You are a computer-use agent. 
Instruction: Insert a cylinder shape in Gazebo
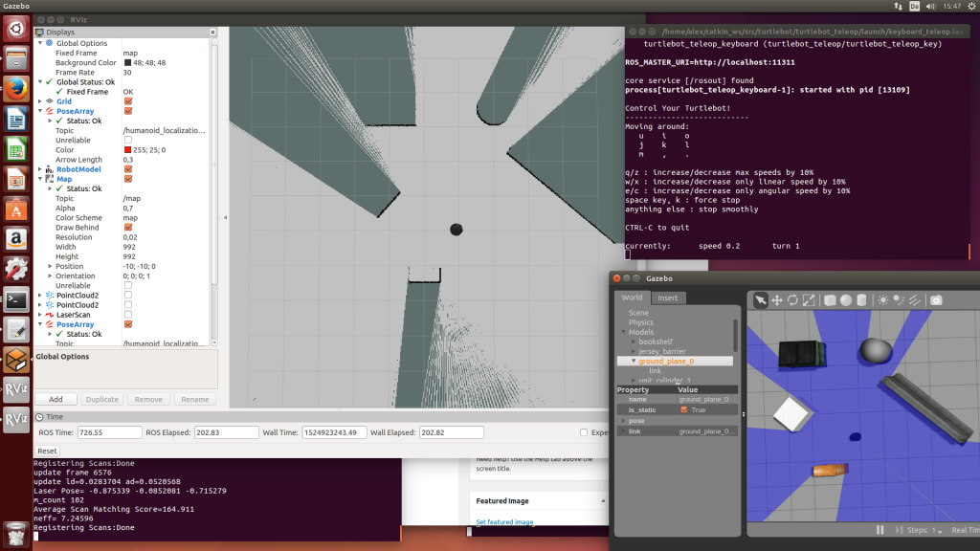pyautogui.click(x=861, y=300)
